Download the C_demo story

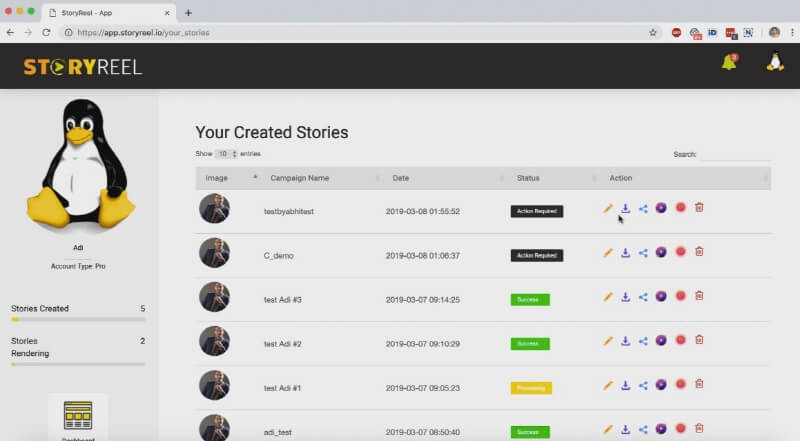coord(626,253)
